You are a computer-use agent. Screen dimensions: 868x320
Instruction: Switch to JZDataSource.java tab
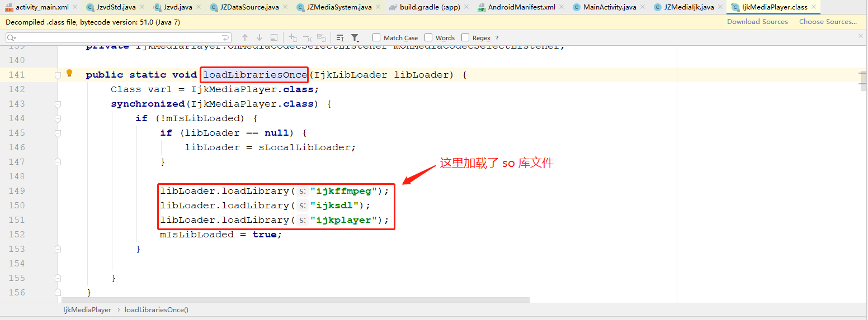pos(249,7)
